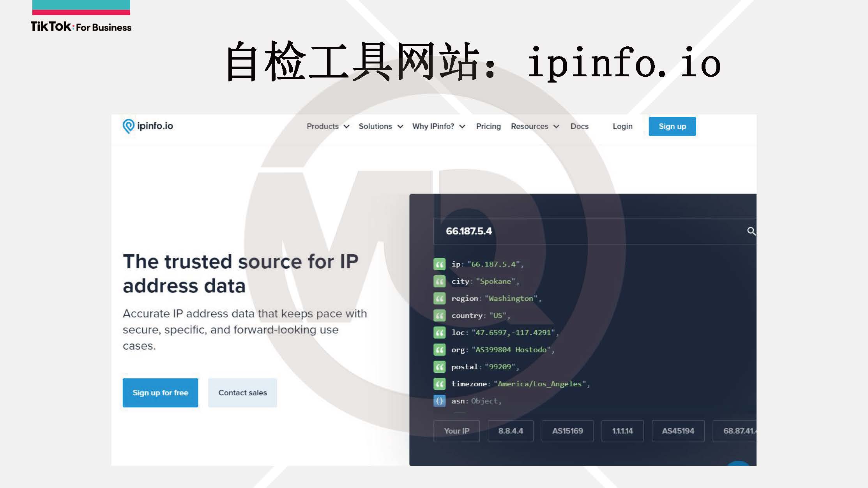
Task: Click the ipinfo.io pin logo icon
Action: [128, 126]
